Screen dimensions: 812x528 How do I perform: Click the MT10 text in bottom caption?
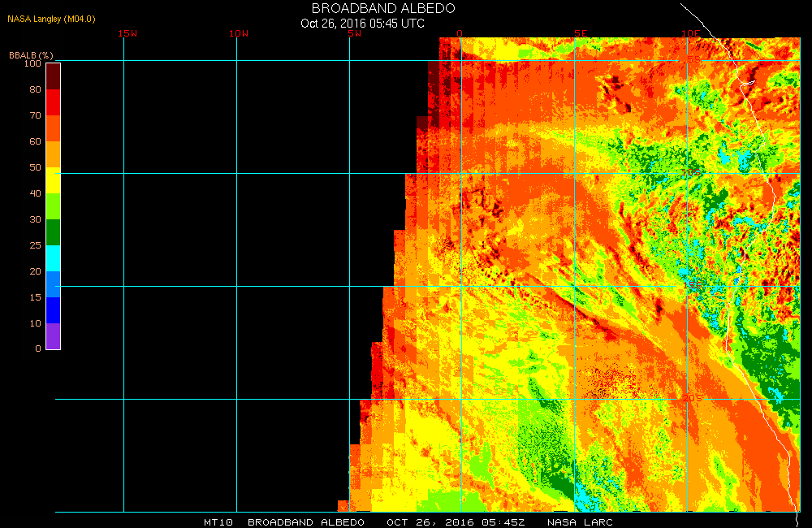coord(219,522)
